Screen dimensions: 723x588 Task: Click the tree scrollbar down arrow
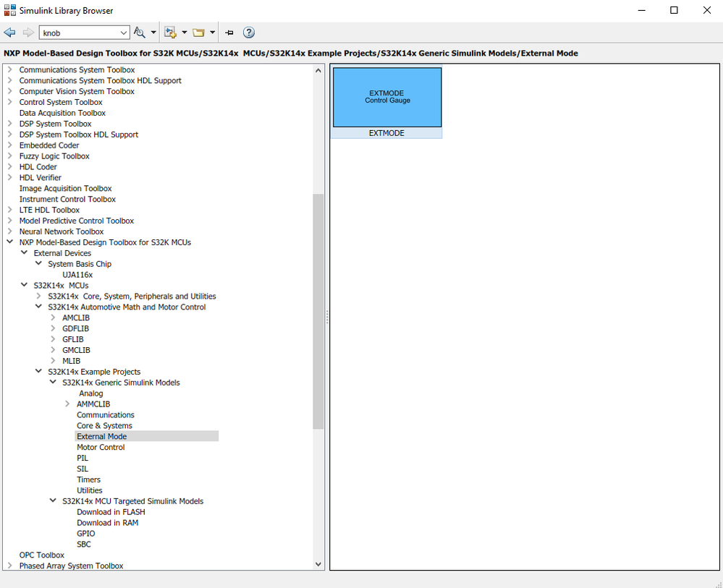(318, 564)
